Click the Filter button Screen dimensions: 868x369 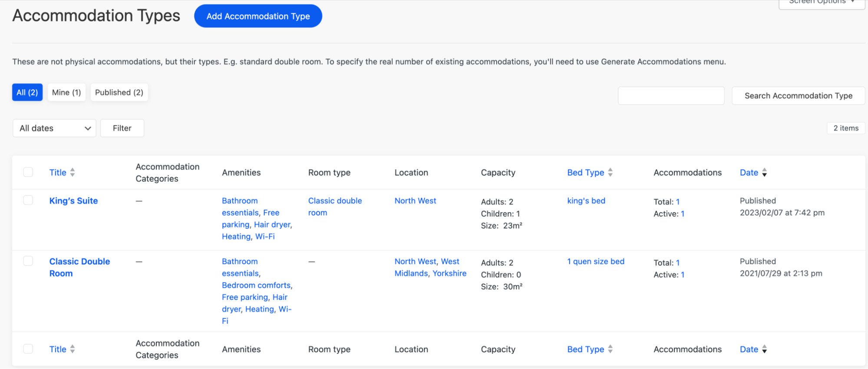[122, 128]
